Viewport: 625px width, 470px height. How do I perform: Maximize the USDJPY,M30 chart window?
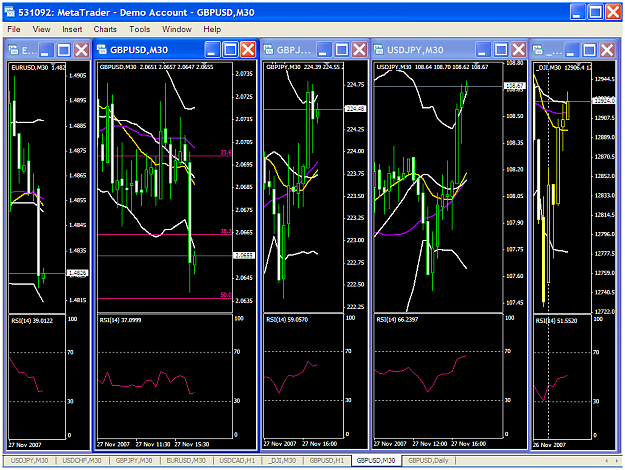point(501,49)
